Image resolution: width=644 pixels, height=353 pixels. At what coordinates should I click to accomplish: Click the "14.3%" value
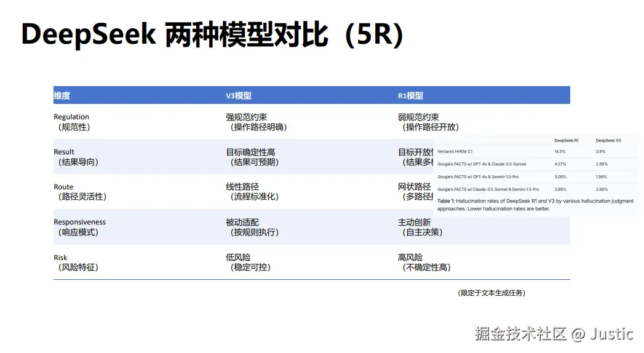tap(560, 151)
